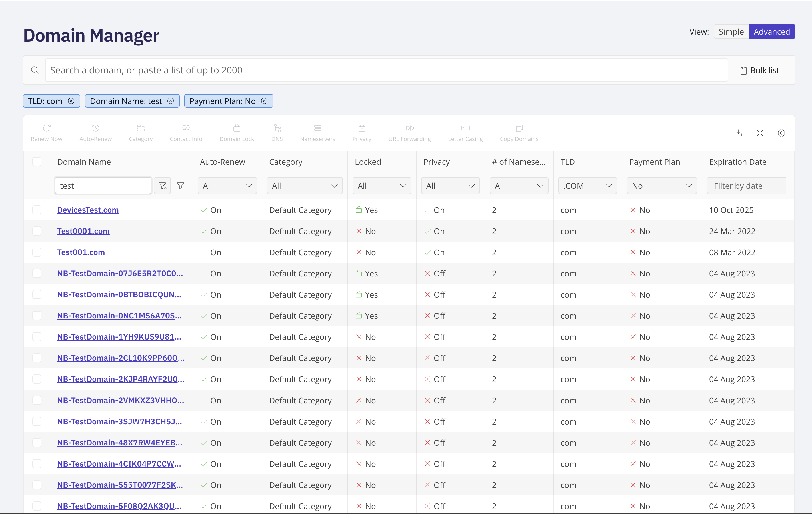Open the Payment Plan filter dropdown
The image size is (812, 514).
pos(662,186)
